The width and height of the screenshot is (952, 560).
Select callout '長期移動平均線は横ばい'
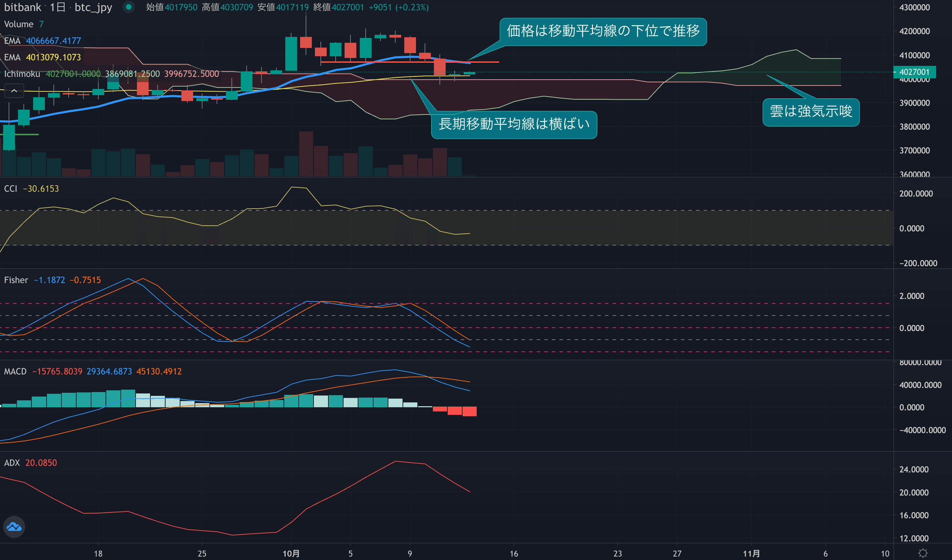pos(514,124)
